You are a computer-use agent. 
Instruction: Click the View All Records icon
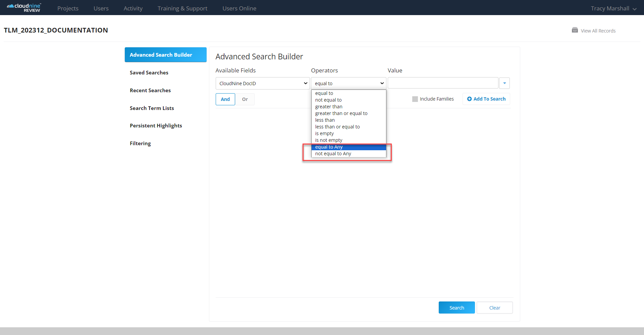[575, 30]
